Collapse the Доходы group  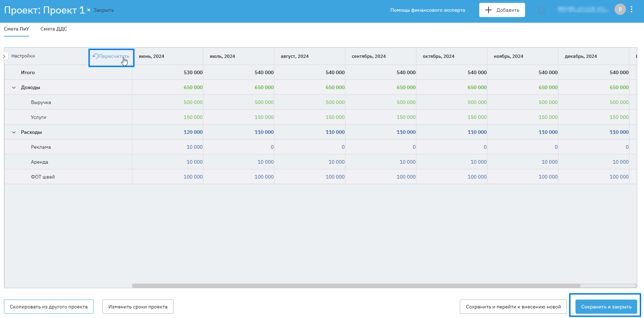(x=14, y=88)
